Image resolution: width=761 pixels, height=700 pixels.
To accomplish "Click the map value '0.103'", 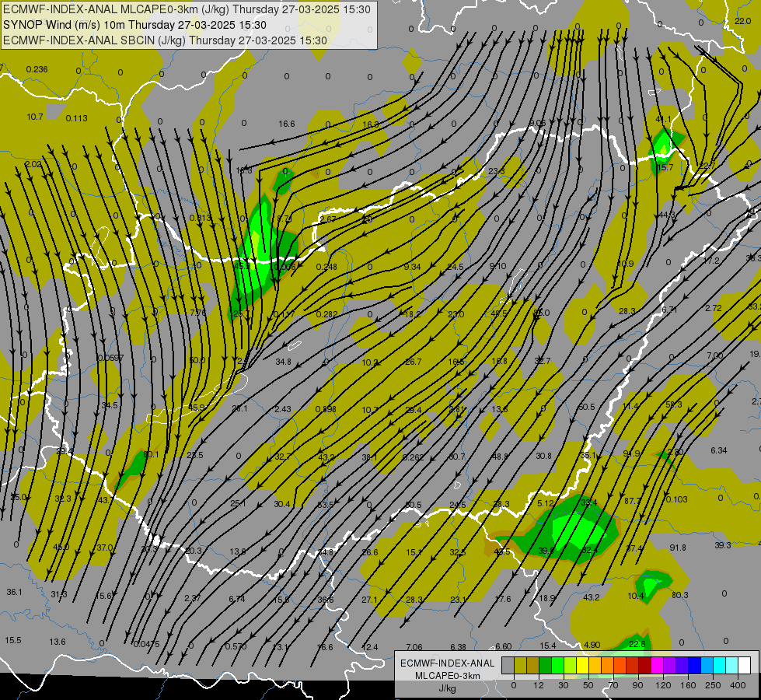I will 676,499.
